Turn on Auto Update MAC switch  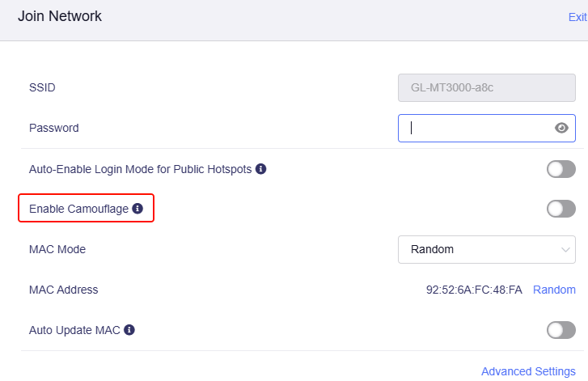point(561,330)
